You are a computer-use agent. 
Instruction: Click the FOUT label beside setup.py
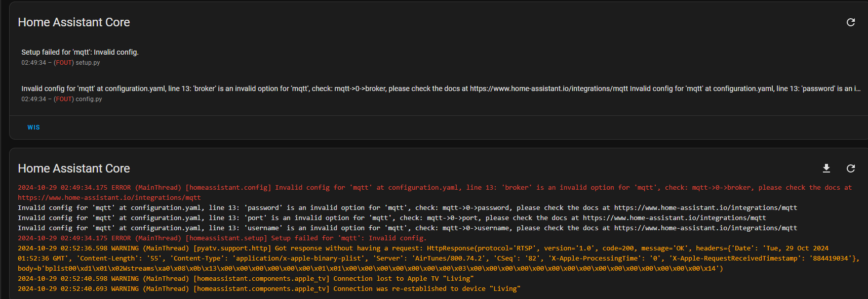tap(64, 63)
